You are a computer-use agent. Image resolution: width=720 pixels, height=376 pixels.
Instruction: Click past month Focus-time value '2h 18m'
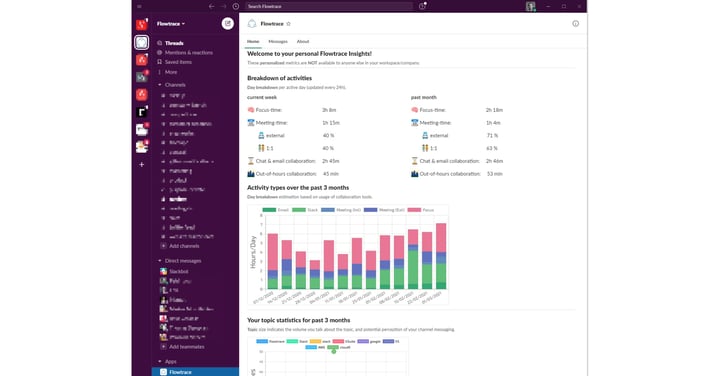(x=494, y=110)
